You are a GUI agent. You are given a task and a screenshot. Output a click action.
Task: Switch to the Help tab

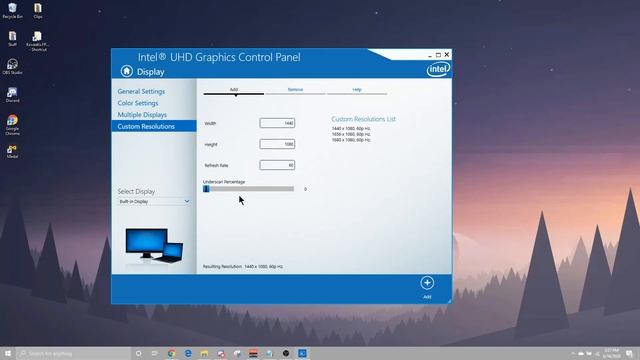pyautogui.click(x=357, y=91)
